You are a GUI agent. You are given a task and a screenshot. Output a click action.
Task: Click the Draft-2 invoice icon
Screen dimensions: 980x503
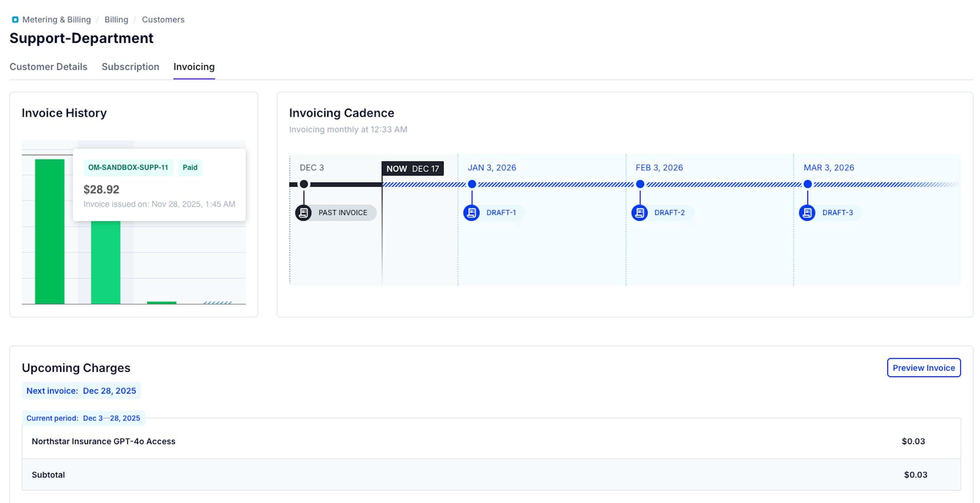click(x=639, y=213)
